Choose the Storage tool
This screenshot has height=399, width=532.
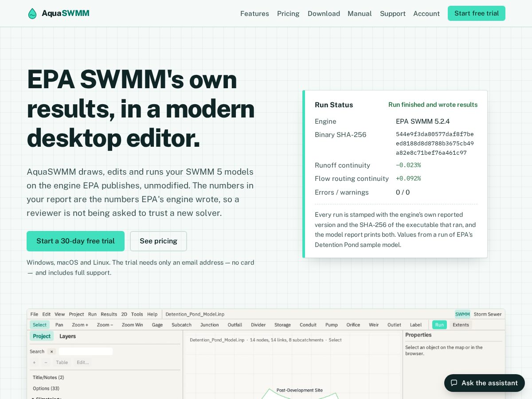point(282,325)
